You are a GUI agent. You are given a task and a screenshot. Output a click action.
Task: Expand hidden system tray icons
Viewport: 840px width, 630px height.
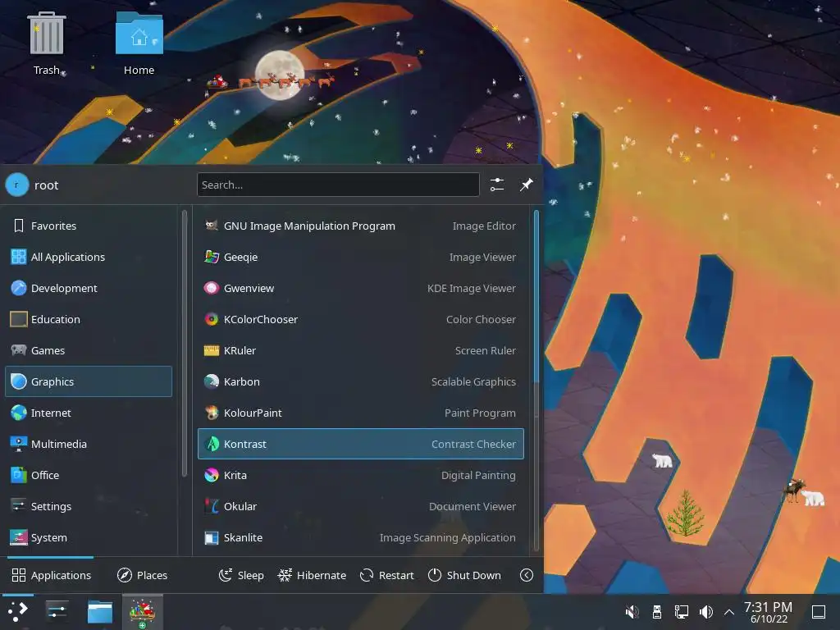pyautogui.click(x=729, y=612)
